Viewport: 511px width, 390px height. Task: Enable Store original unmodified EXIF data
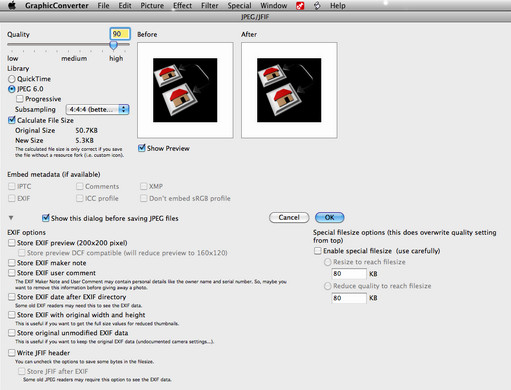[12, 333]
